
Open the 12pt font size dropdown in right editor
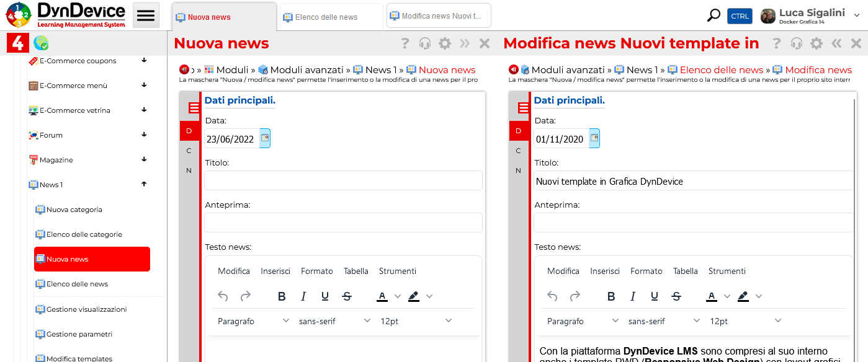pyautogui.click(x=746, y=321)
